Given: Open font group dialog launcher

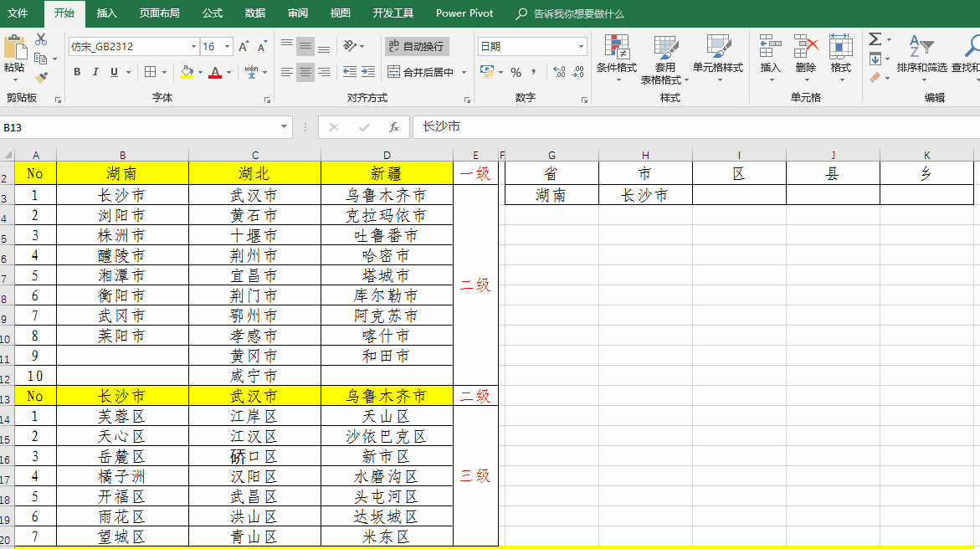Looking at the screenshot, I should coord(267,100).
